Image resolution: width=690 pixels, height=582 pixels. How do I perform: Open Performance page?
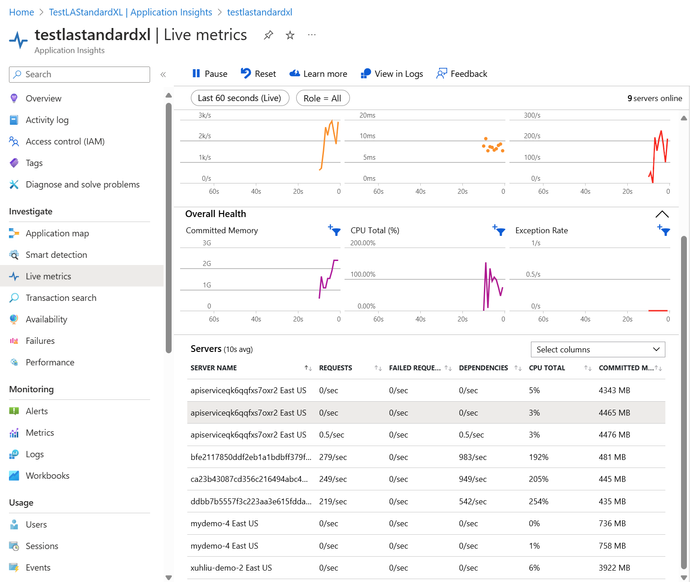(81, 362)
